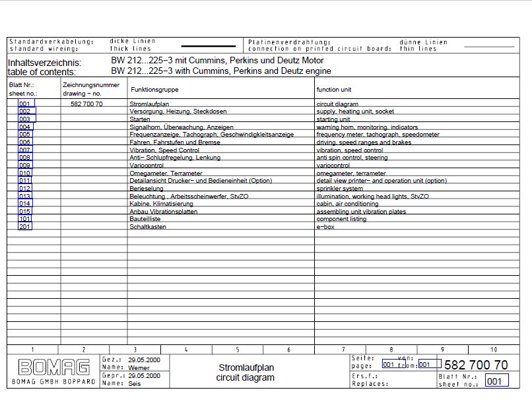
Task: Select 'sprinkler system' text
Action: 340,188
